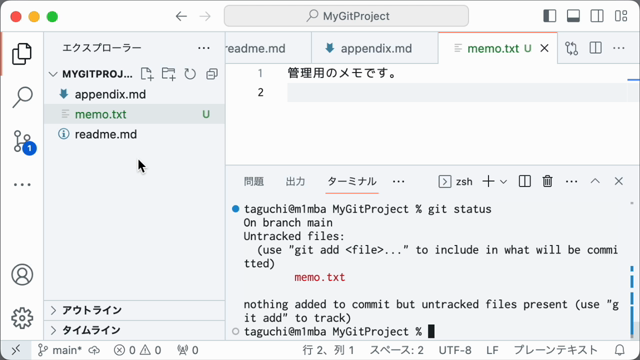The image size is (640, 360).
Task: Switch to the 問題 panel tab
Action: [x=254, y=181]
